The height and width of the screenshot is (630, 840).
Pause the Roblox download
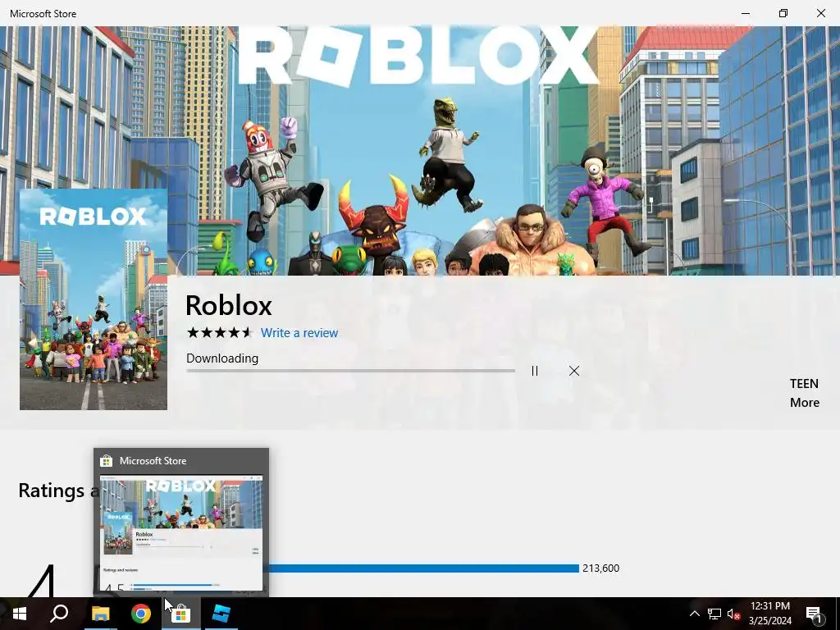[x=535, y=371]
